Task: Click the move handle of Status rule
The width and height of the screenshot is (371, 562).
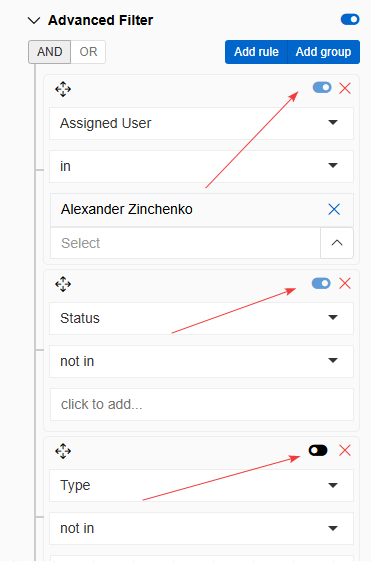Action: (x=63, y=284)
